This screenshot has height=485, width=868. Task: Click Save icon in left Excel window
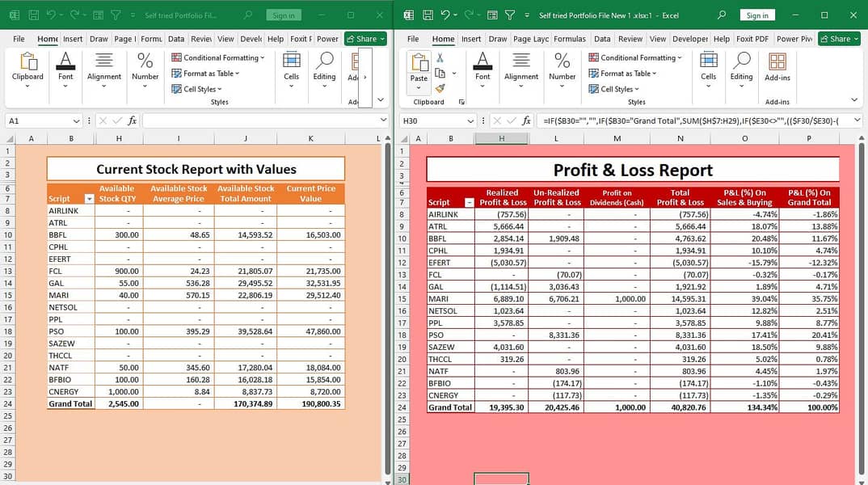[33, 15]
